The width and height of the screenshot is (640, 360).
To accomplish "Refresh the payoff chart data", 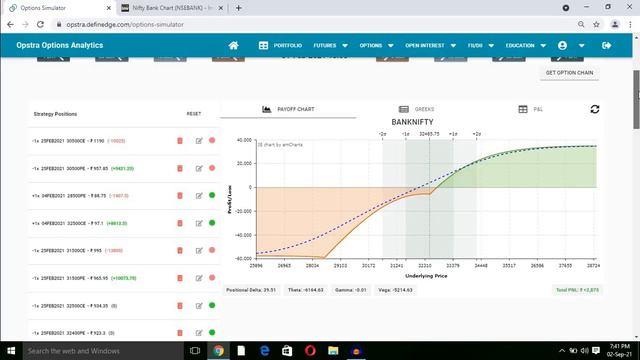I will click(595, 109).
